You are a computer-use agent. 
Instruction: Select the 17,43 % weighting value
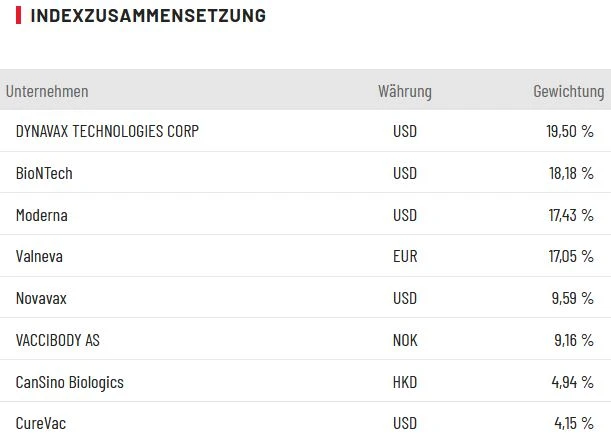(x=570, y=215)
